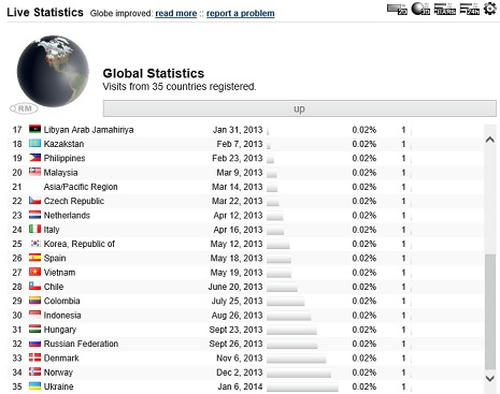Screen dimensions: 500x394
Task: Select the 'Norway' country name
Action: (x=58, y=373)
